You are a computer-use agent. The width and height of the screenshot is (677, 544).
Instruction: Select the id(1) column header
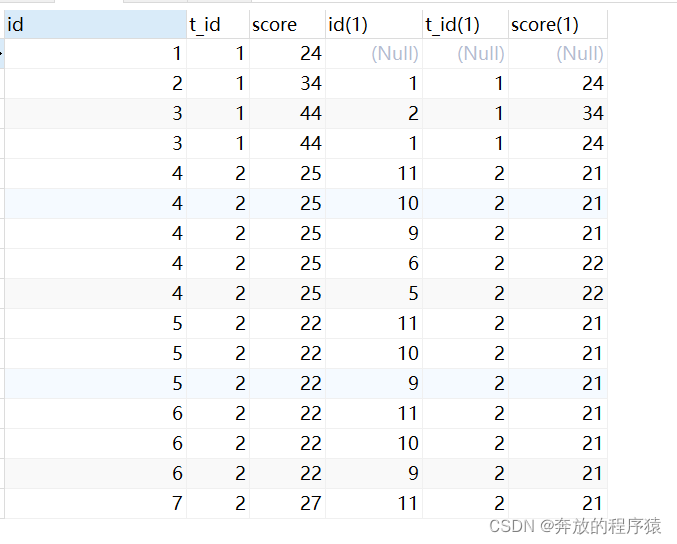[x=373, y=24]
